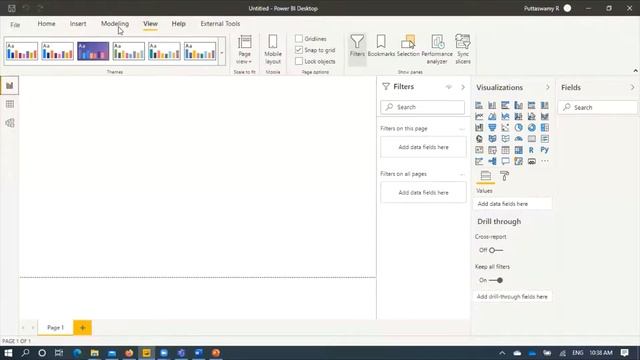Click the Add drill-through fields here well
Image resolution: width=640 pixels, height=360 pixels.
pyautogui.click(x=512, y=297)
